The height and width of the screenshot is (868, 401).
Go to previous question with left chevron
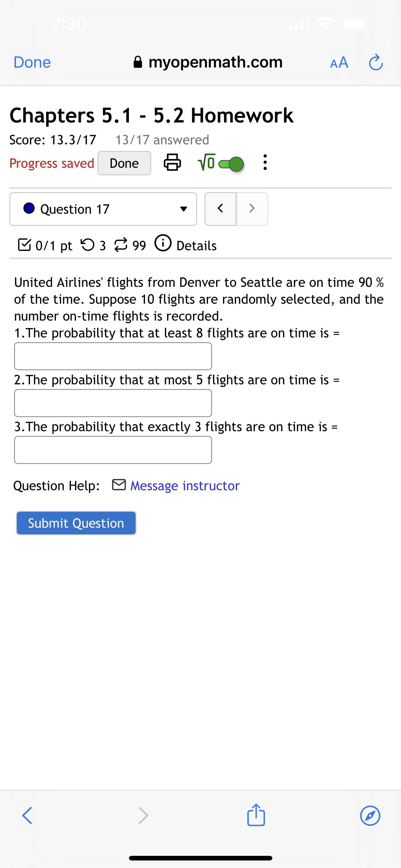220,209
